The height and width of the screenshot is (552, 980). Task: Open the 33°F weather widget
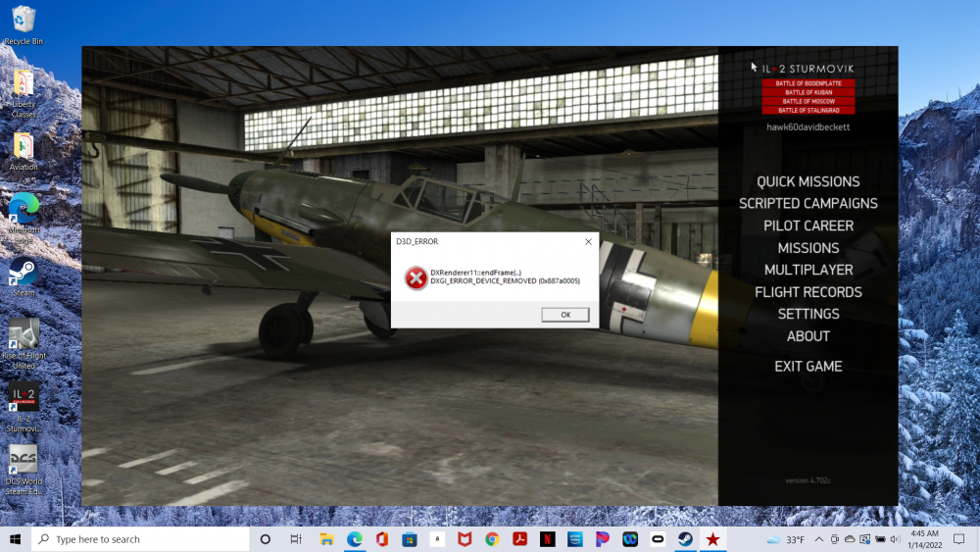pos(785,539)
